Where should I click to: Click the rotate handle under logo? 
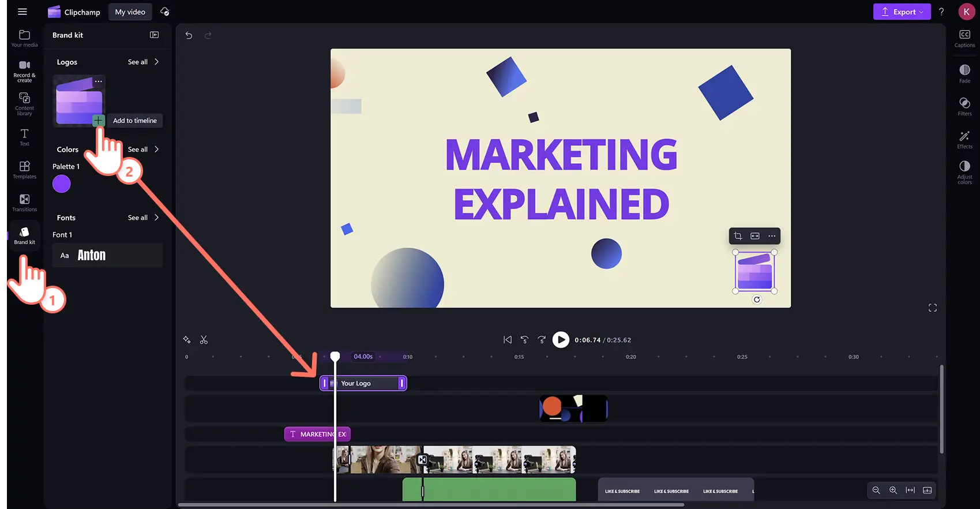[757, 300]
